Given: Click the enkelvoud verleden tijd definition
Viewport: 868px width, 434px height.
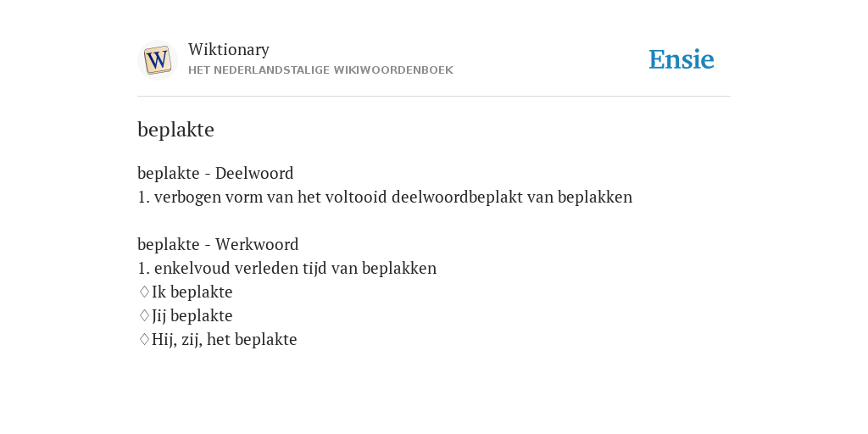Looking at the screenshot, I should point(287,268).
